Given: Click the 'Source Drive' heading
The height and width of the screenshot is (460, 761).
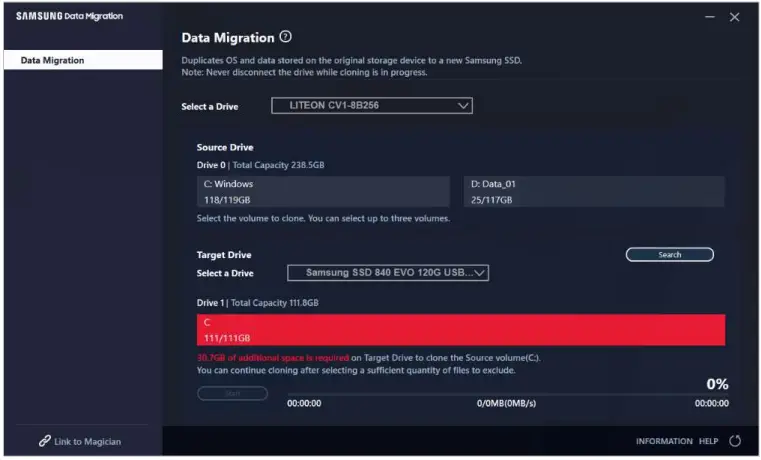Looking at the screenshot, I should point(225,147).
